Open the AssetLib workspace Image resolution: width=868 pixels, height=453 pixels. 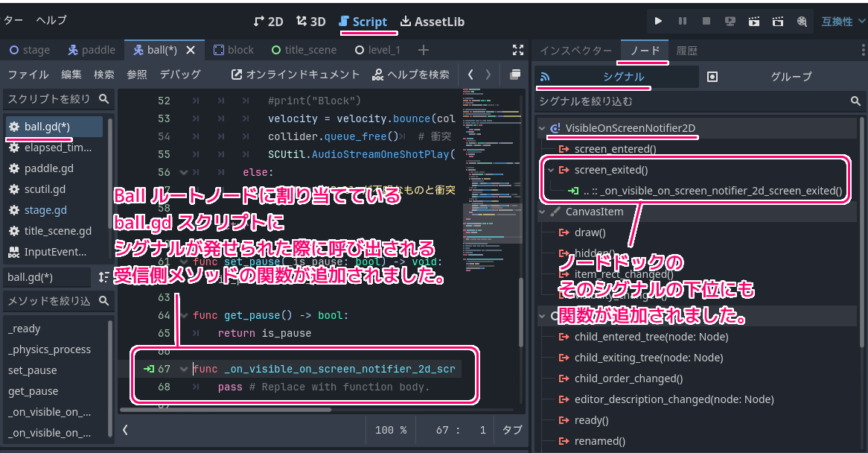tap(433, 22)
